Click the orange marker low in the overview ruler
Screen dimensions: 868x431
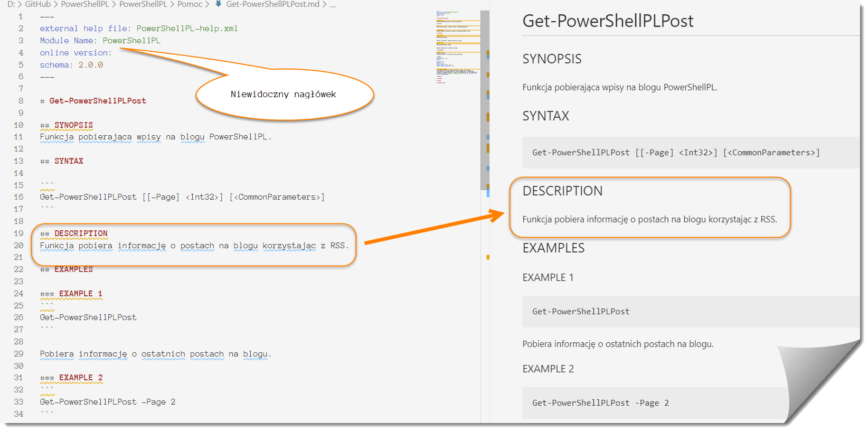pos(488,257)
